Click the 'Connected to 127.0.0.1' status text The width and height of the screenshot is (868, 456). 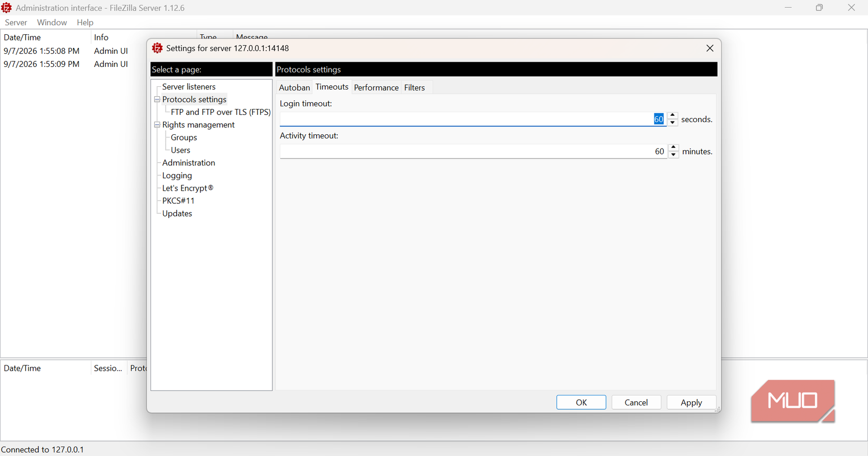coord(43,450)
